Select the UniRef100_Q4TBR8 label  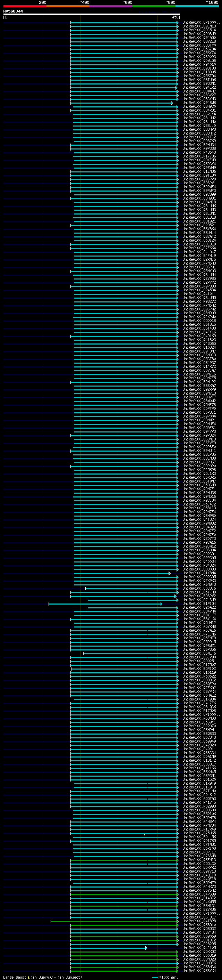pyautogui.click(x=199, y=921)
